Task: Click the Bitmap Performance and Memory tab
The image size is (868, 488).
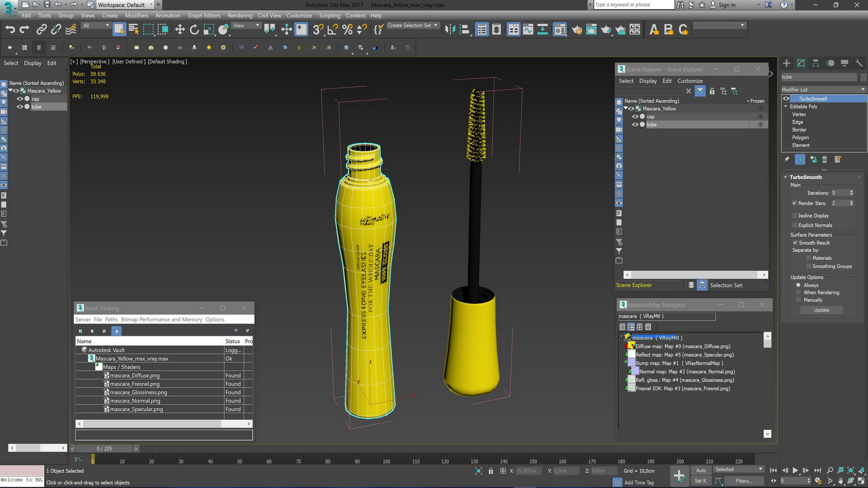Action: tap(161, 319)
